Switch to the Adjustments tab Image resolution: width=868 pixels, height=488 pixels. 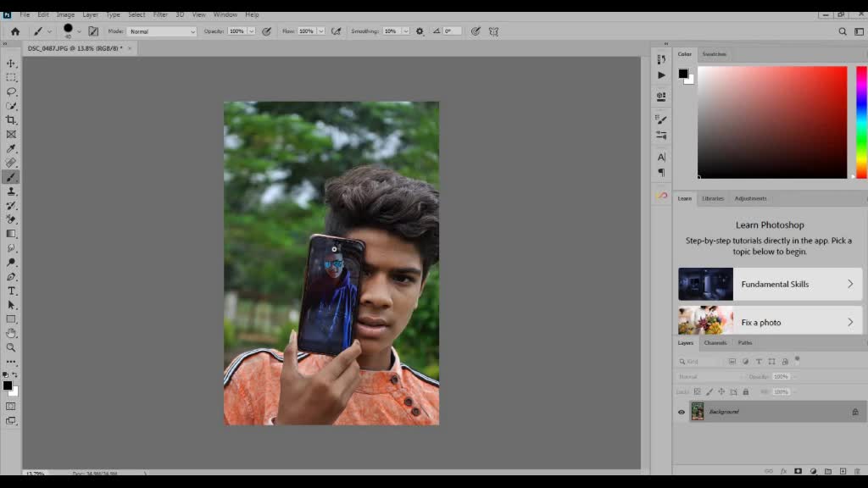pyautogui.click(x=751, y=198)
